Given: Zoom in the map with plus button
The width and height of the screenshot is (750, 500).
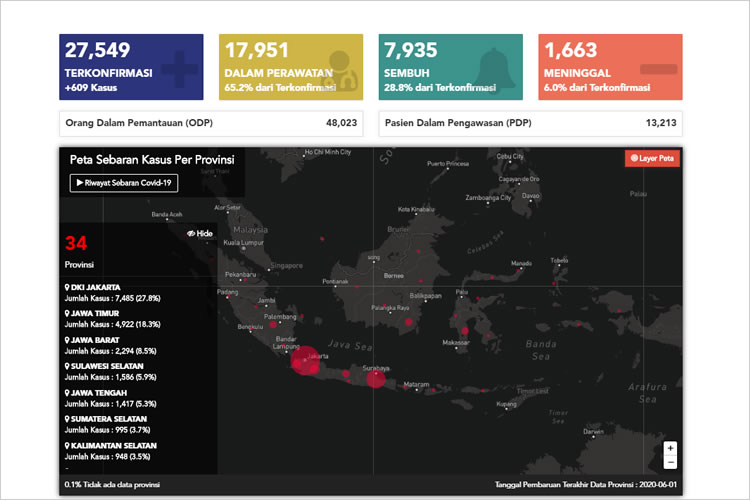Looking at the screenshot, I should [670, 448].
